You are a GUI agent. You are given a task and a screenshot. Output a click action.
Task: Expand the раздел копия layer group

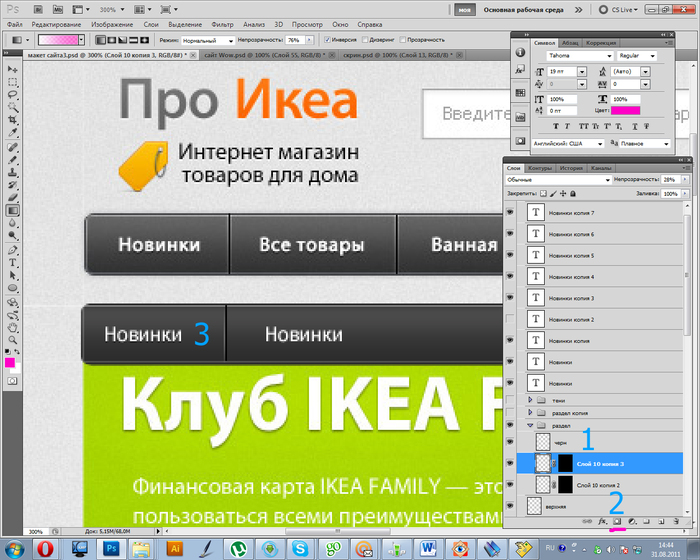[x=530, y=412]
